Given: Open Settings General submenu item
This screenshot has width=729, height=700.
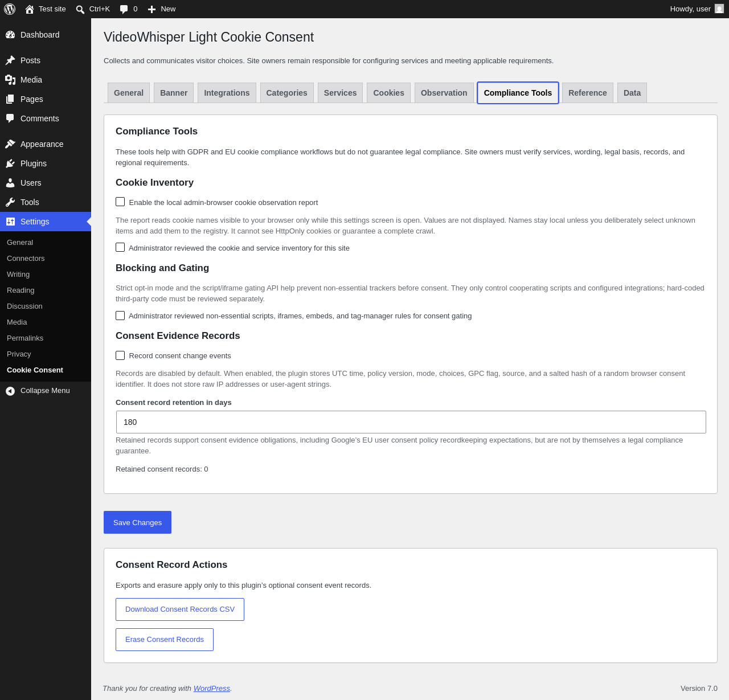Looking at the screenshot, I should click(x=20, y=243).
